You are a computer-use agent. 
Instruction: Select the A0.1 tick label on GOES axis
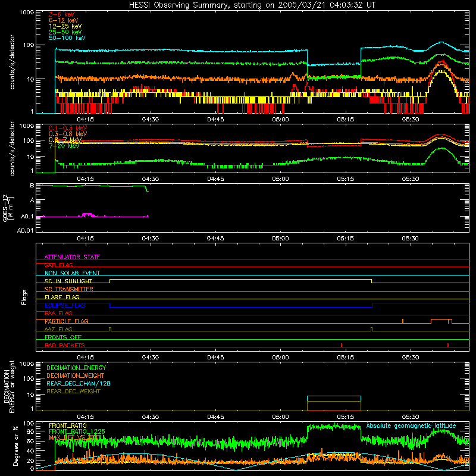click(x=27, y=217)
